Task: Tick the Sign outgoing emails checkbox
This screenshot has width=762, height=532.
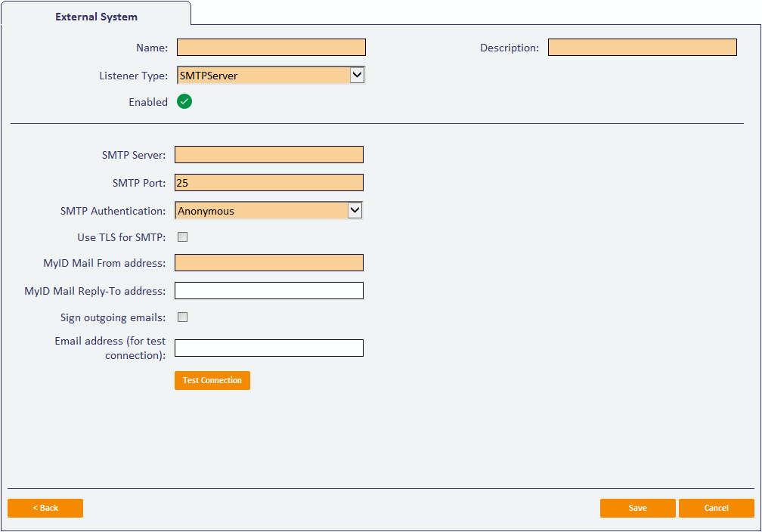Action: pyautogui.click(x=182, y=317)
